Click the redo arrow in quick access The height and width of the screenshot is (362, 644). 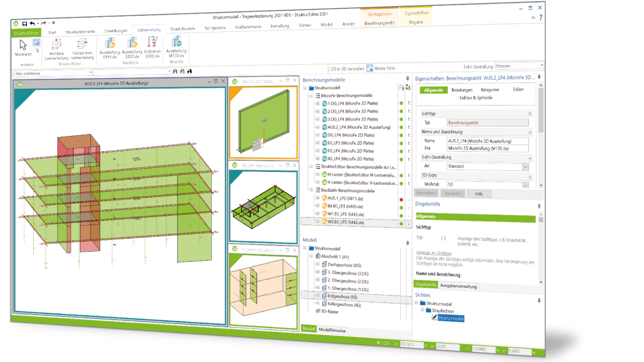coord(43,23)
